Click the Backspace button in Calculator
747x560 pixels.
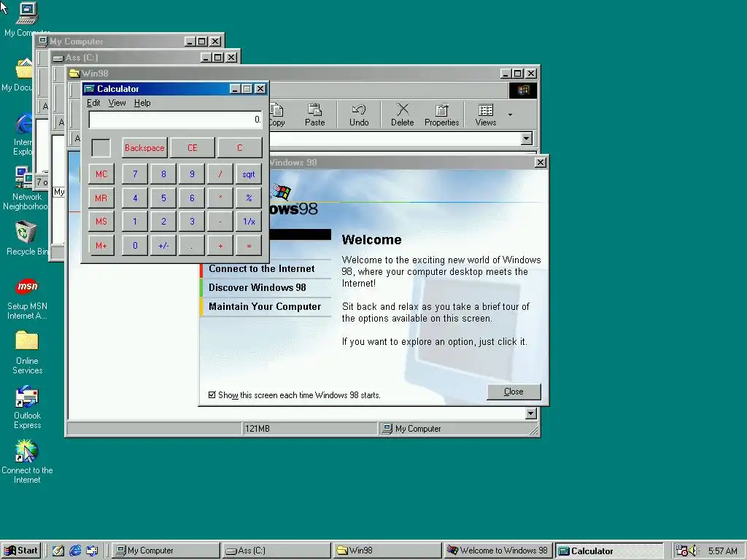(145, 147)
